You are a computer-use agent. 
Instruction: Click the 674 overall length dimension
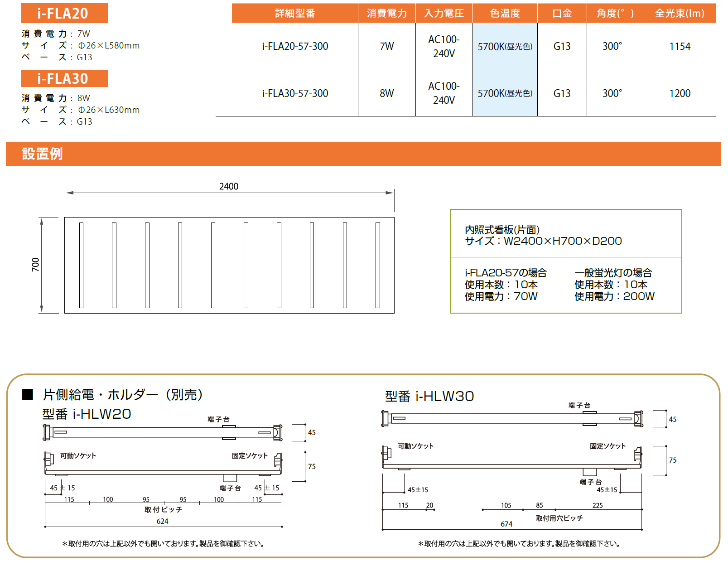(506, 524)
